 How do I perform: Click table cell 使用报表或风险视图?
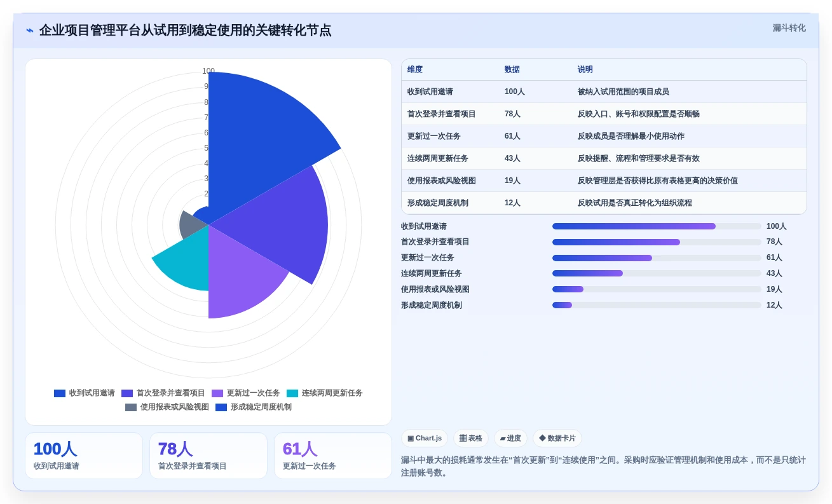pos(442,180)
